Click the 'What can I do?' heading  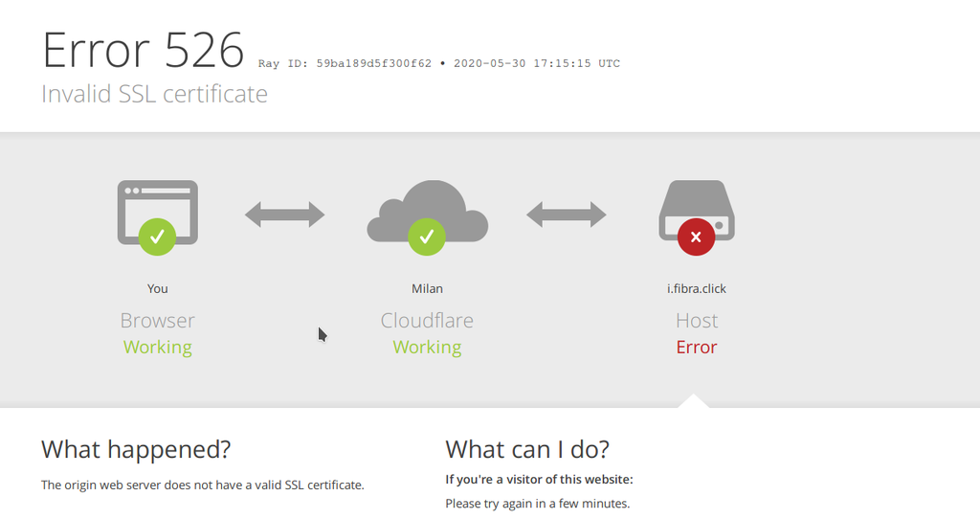527,450
